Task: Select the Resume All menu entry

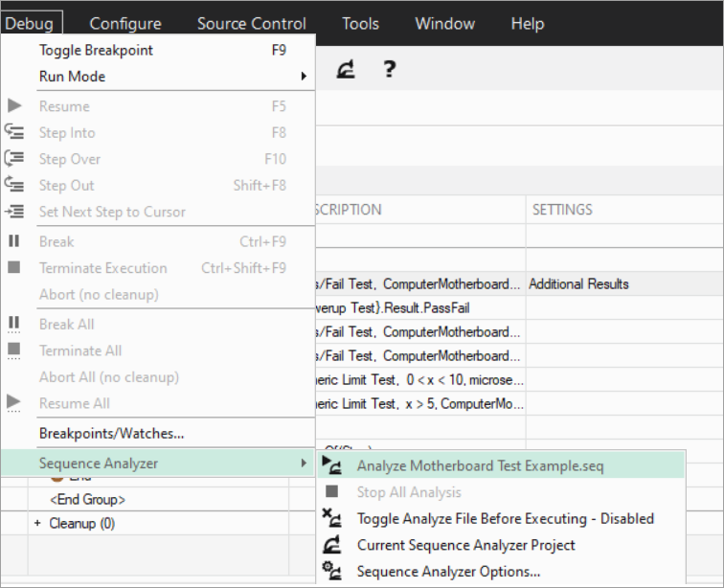Action: point(158,403)
